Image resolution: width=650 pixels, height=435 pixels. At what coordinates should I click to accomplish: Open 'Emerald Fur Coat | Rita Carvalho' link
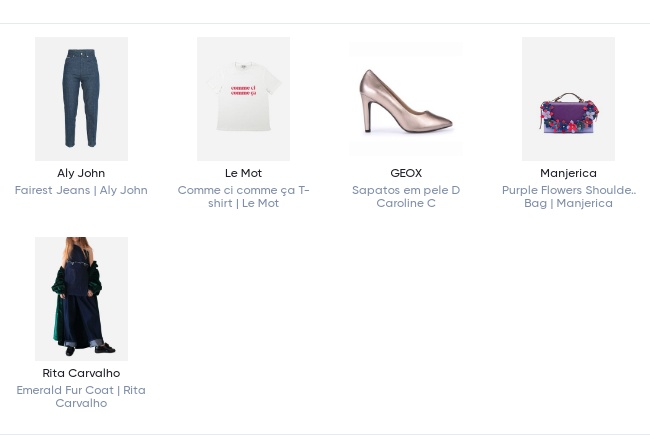point(81,396)
